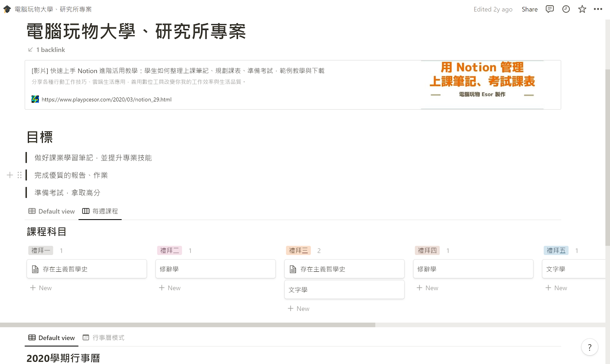Click the favicon of the playpcesor bookmark
Viewport: 610px width, 364px height.
[35, 99]
